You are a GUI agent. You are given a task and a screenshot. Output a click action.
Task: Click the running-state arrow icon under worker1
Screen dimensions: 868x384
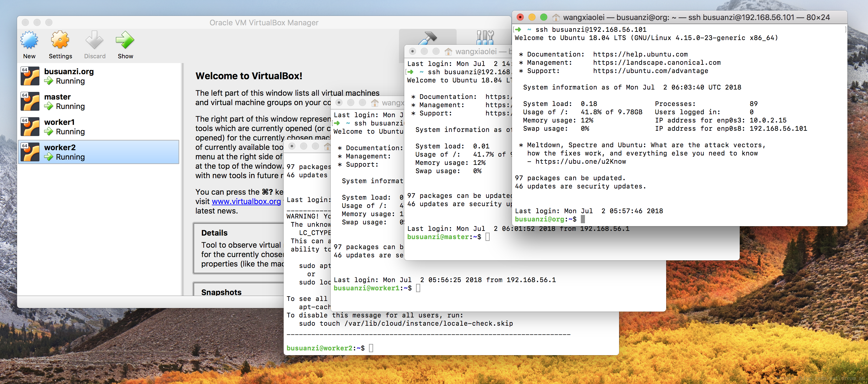(x=49, y=131)
